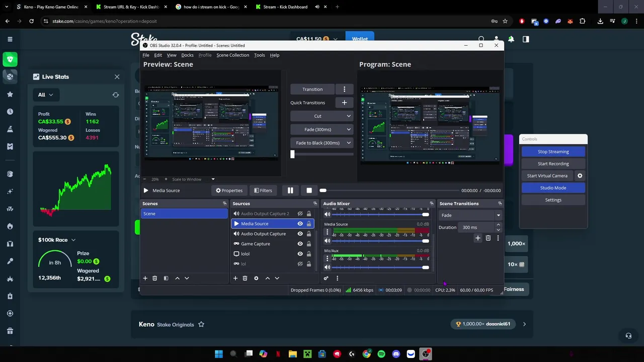Open Keno game info chevron arrow
Screen dimensions: 644x362
coord(524,324)
